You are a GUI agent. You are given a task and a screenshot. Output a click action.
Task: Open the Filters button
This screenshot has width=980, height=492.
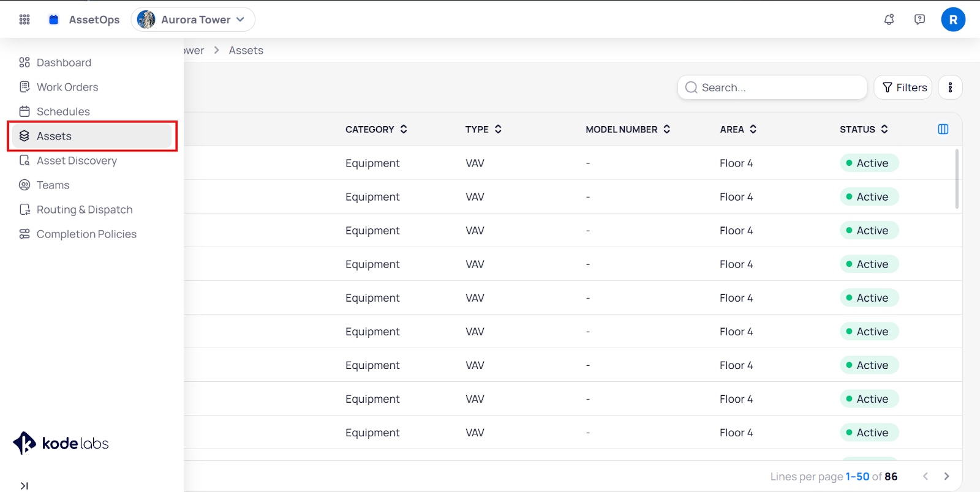point(903,88)
